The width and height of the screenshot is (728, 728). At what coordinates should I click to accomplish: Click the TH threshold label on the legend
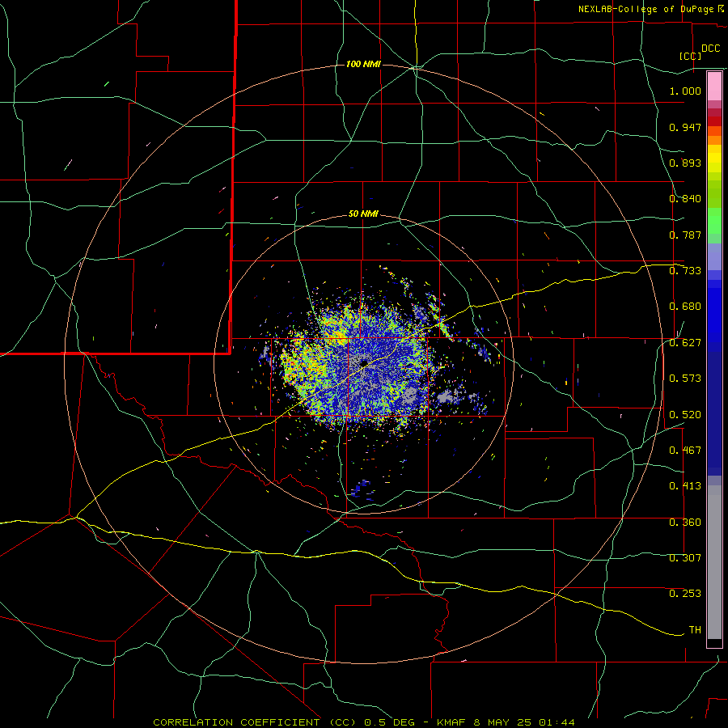tap(695, 630)
